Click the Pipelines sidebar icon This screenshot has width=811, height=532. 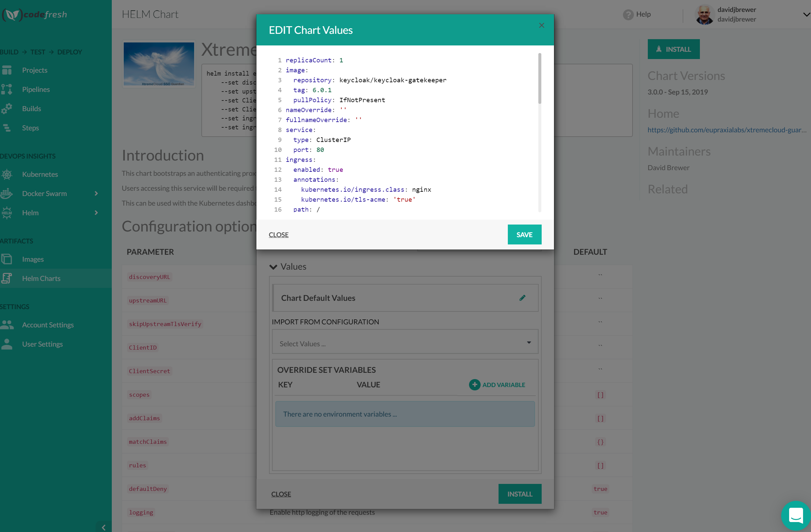tap(7, 89)
